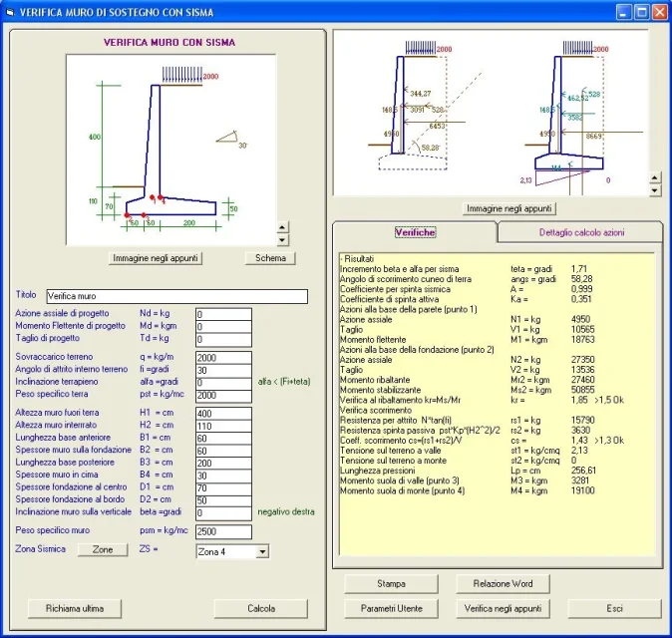Click the Titolo text field

pyautogui.click(x=176, y=296)
